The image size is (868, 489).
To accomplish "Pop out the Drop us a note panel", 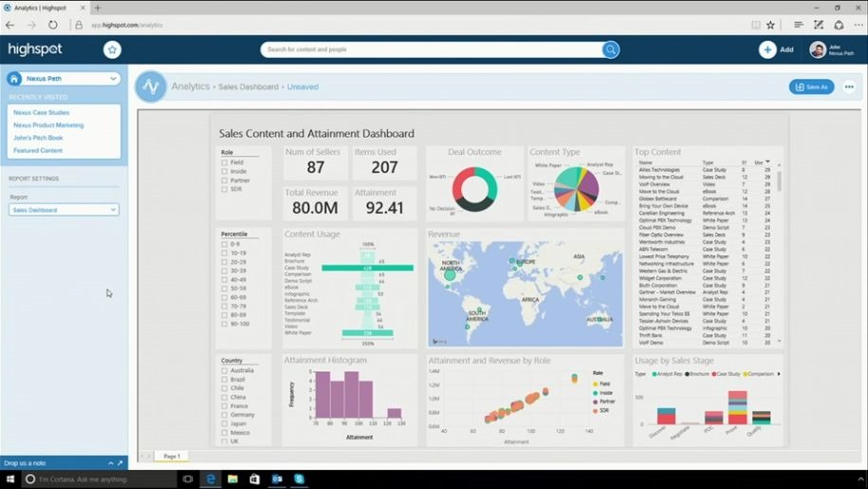I will click(x=121, y=463).
